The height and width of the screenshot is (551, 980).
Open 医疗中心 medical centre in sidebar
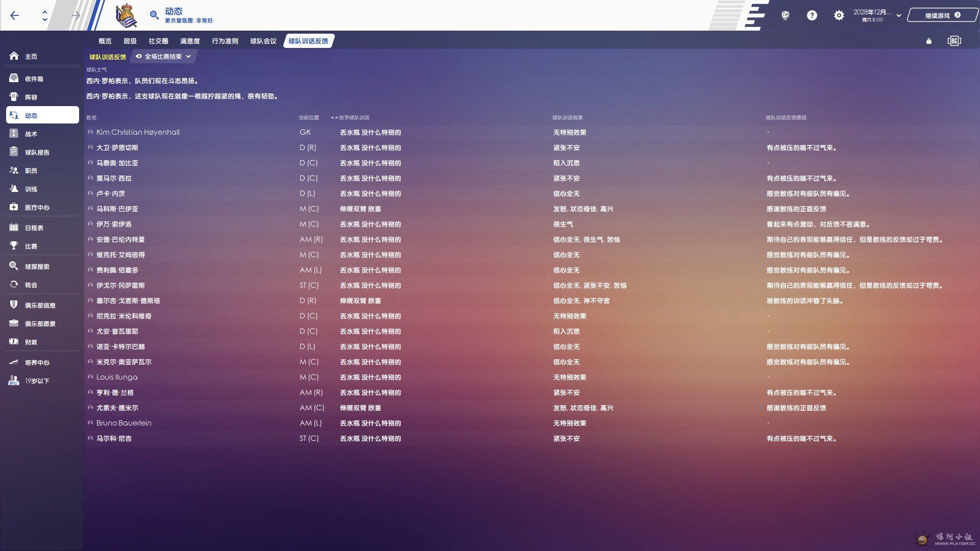pos(37,207)
